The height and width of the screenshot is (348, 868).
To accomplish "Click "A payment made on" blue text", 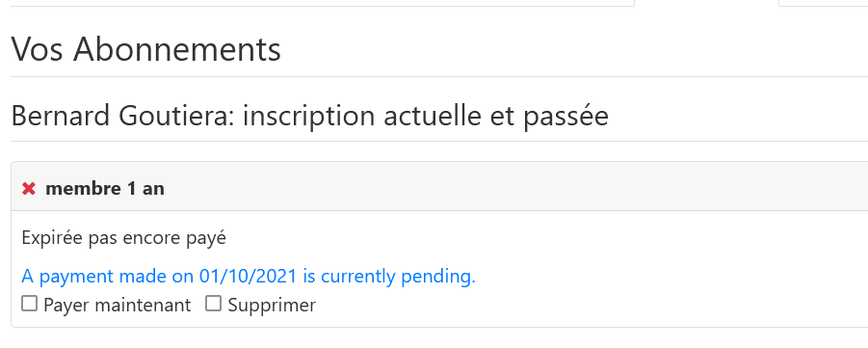I will pyautogui.click(x=108, y=276).
